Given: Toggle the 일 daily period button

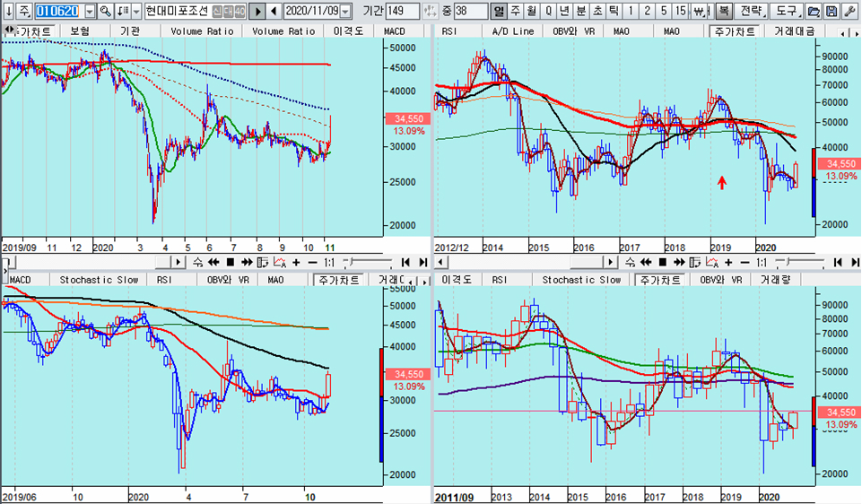Looking at the screenshot, I should (498, 11).
